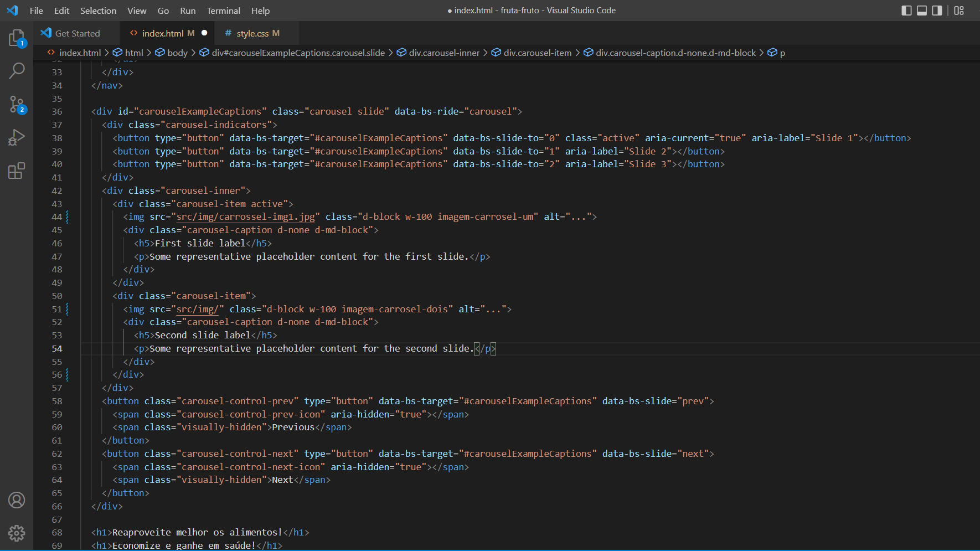Click the word 'Previous' on line 60
This screenshot has width=980, height=551.
click(293, 427)
